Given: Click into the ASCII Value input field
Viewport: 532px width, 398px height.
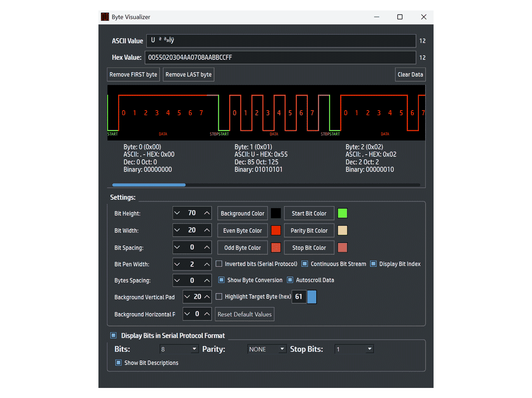Looking at the screenshot, I should [281, 41].
